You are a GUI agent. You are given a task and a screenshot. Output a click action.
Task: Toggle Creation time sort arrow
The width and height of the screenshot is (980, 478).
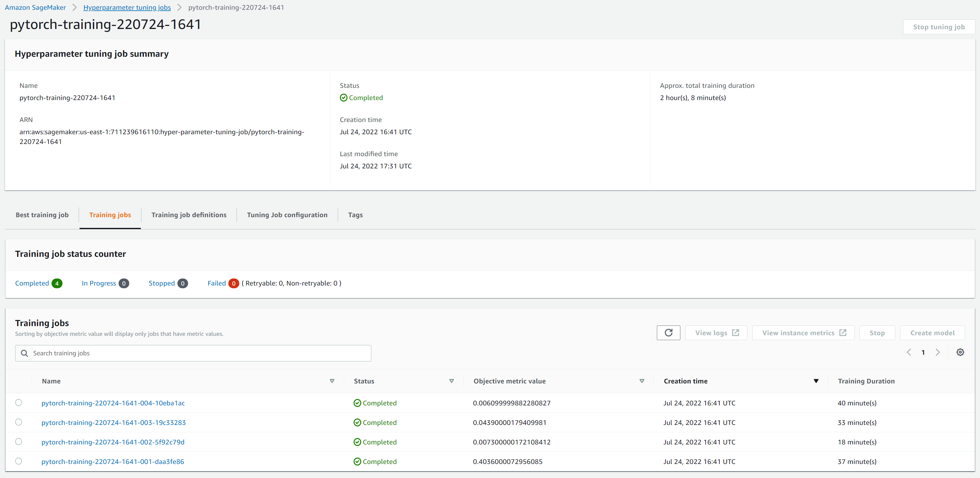coord(816,381)
